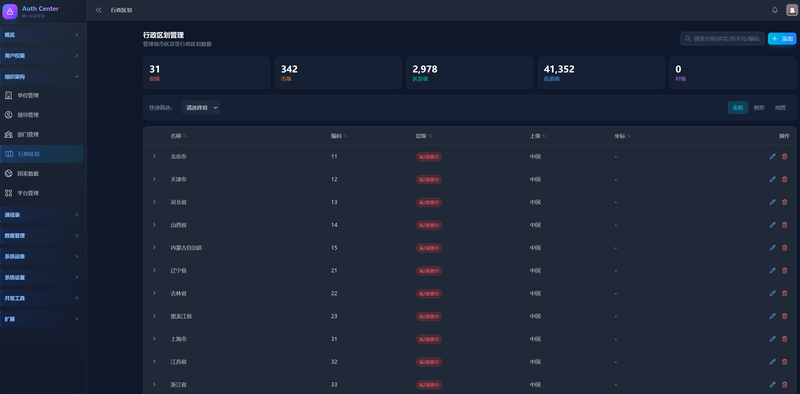Viewport: 800px width, 394px height.
Task: Delete the 江苏省 row
Action: click(785, 362)
